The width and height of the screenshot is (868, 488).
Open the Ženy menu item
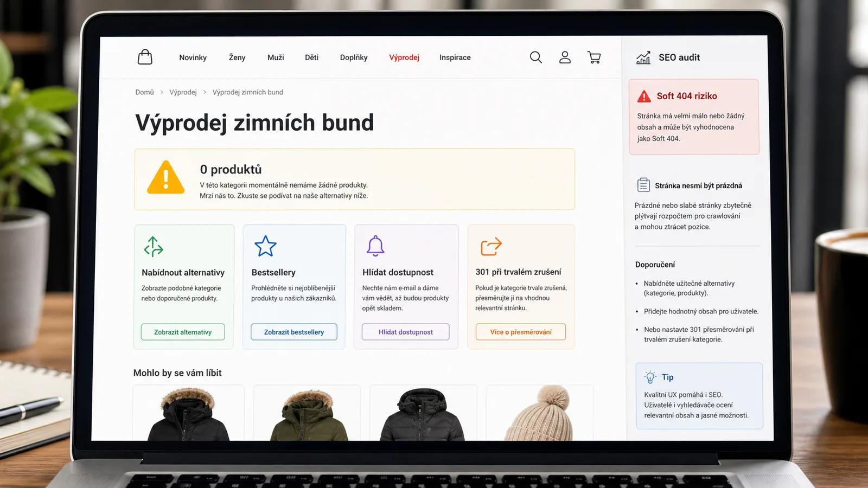(237, 57)
